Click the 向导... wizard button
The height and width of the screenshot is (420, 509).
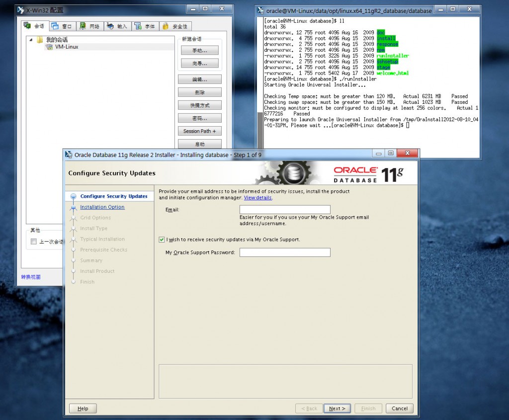[x=200, y=63]
